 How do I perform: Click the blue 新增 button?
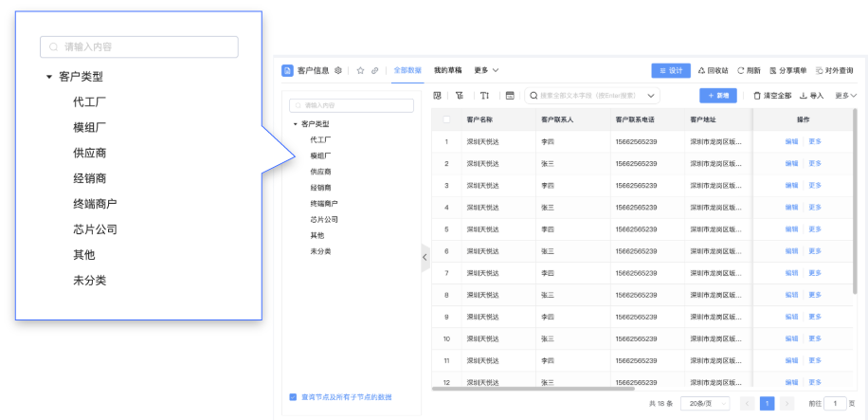pos(717,96)
